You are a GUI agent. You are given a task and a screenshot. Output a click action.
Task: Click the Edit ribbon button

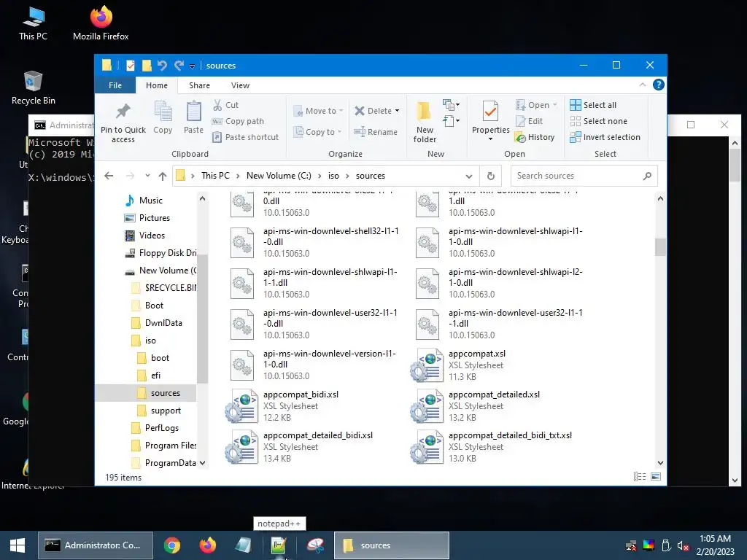pos(529,121)
